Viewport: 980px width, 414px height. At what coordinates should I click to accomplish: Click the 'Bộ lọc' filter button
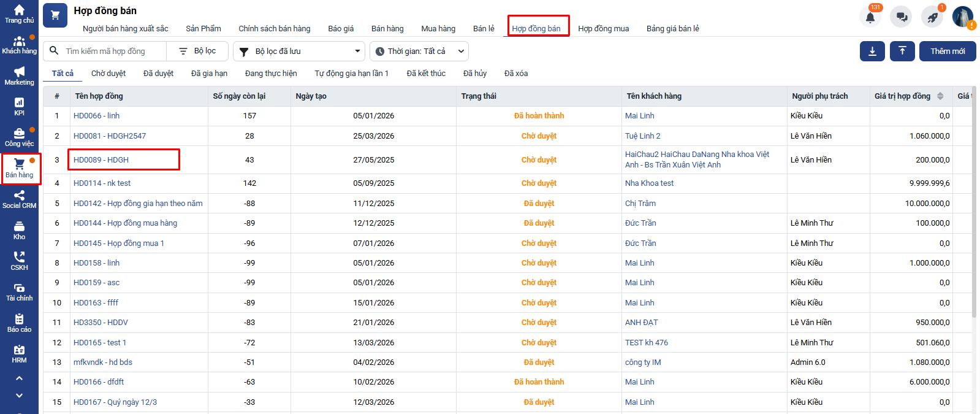[197, 52]
